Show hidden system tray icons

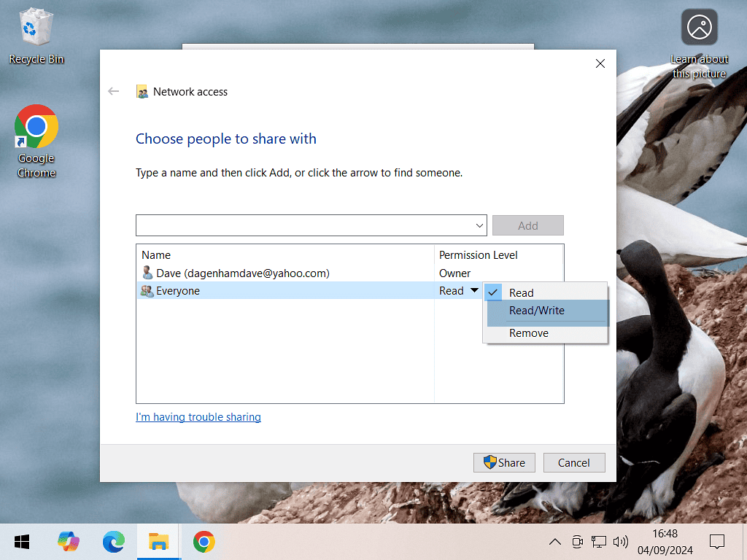(555, 542)
